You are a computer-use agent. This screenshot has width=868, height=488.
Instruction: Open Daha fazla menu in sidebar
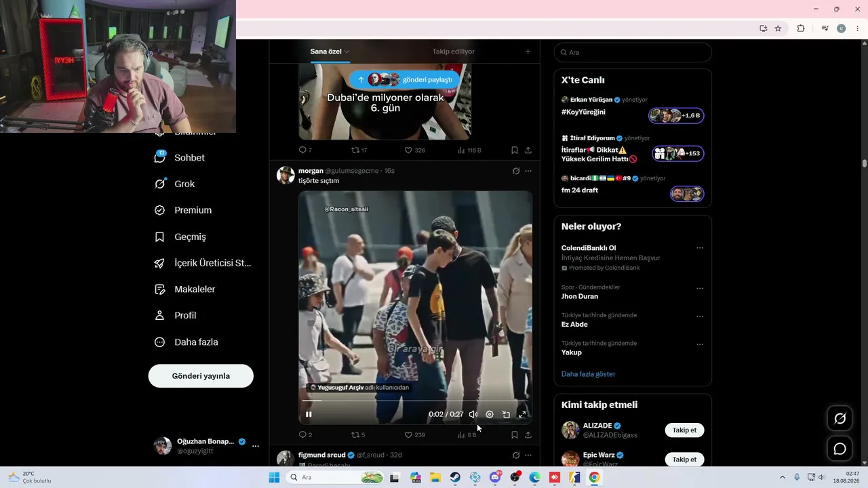186,342
